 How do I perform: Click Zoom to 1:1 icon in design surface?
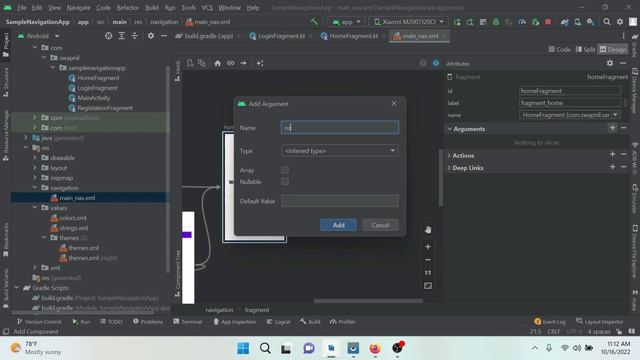click(428, 273)
